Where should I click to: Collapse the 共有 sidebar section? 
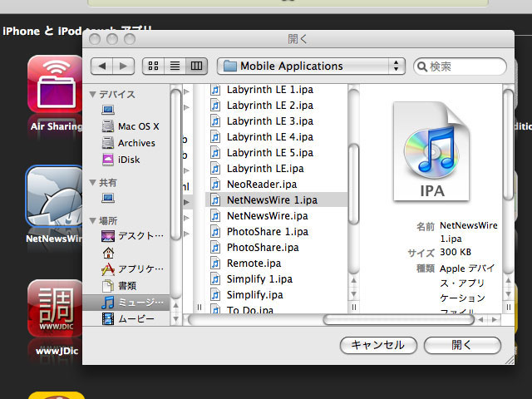coord(92,183)
